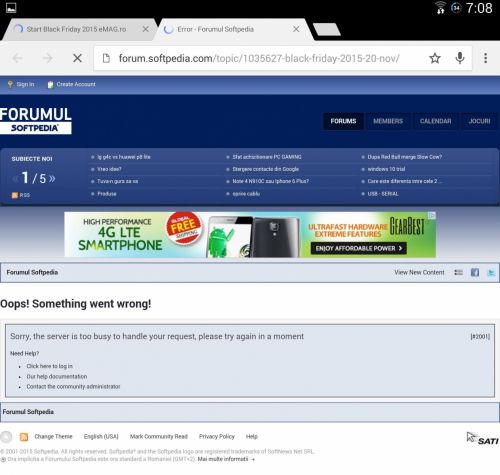This screenshot has height=475, width=500.
Task: Open the 'Produse' topic
Action: pos(107,194)
